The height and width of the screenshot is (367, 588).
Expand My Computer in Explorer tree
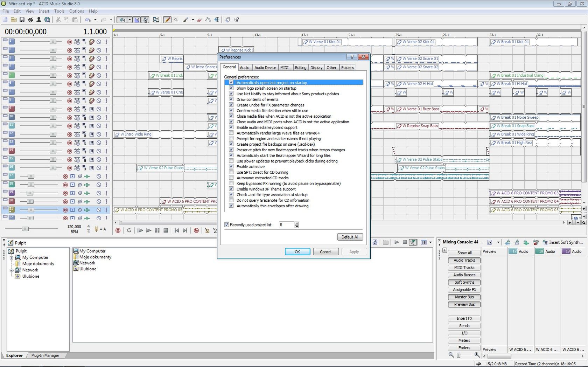coord(11,257)
